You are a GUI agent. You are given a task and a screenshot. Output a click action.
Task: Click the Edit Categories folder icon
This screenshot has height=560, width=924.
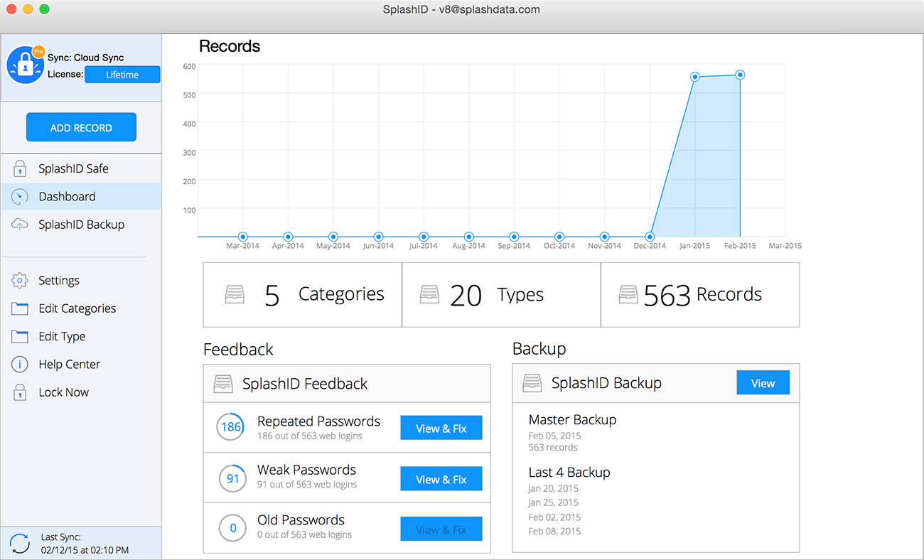pos(20,308)
